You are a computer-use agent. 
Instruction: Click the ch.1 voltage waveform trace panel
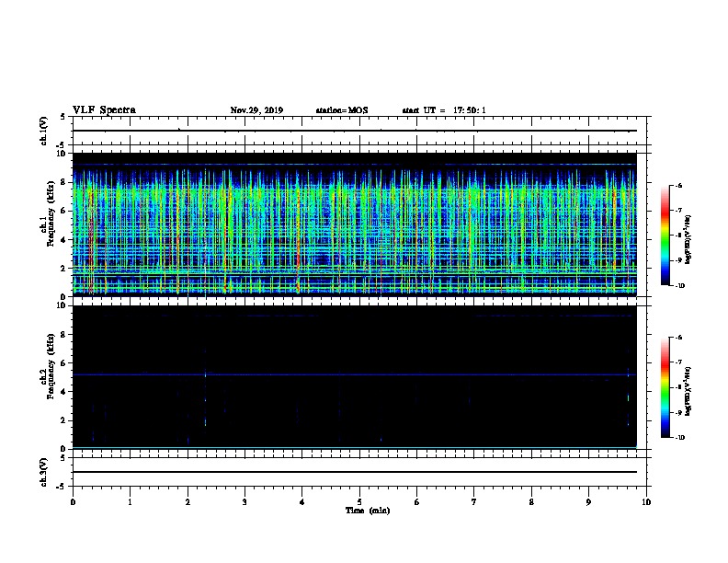point(359,131)
